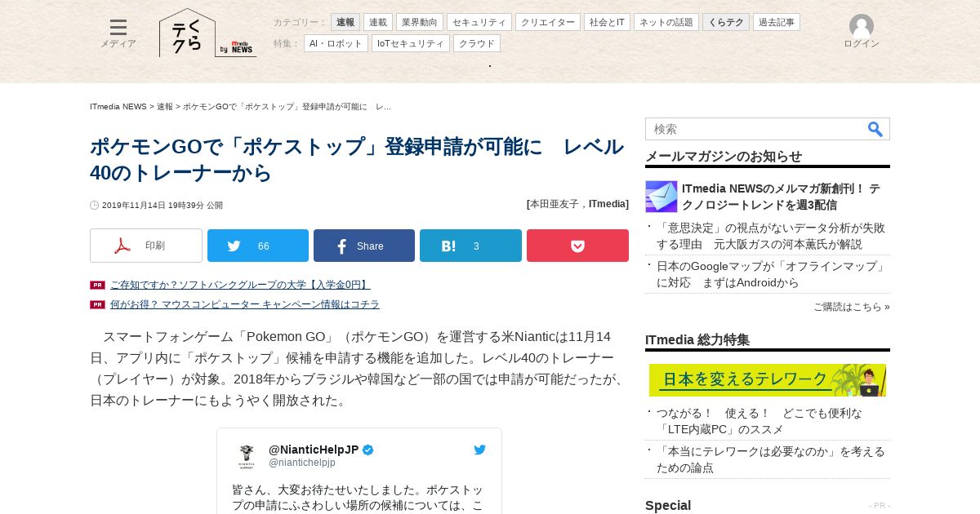Click the PR badge beside マウスコンピューター link
The width and height of the screenshot is (980, 514).
coord(97,304)
